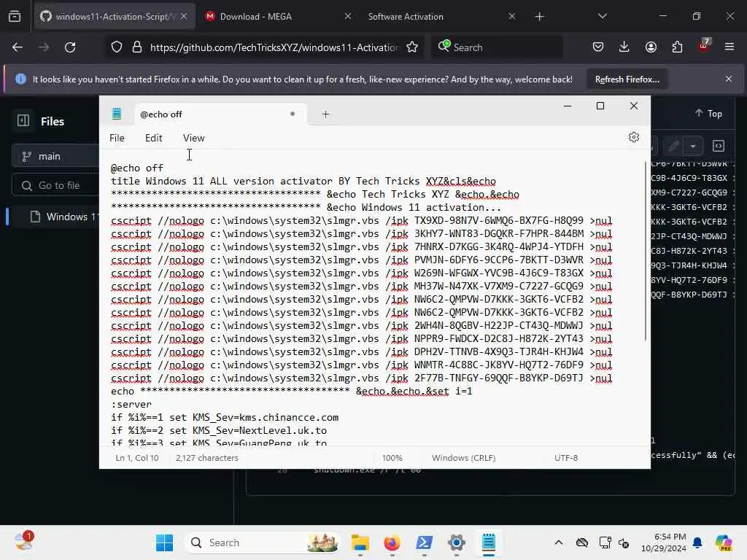List all Firefox tabs dropdown
Image resolution: width=747 pixels, height=560 pixels.
pyautogui.click(x=602, y=16)
